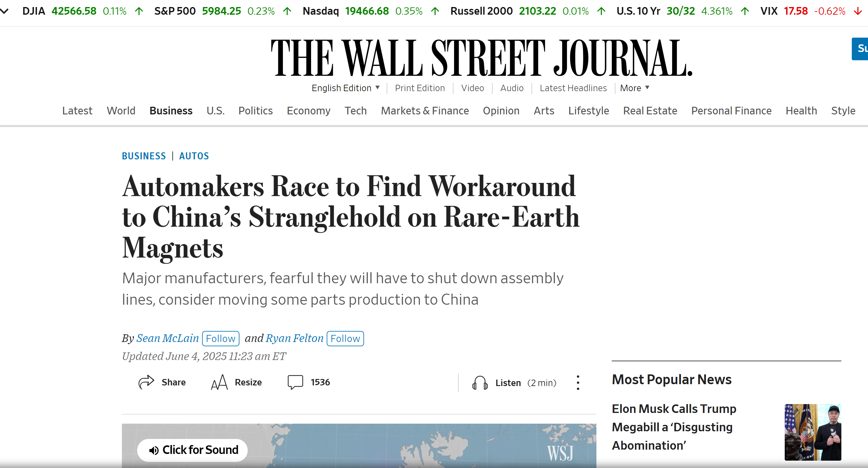Click the Russell 2000 ticker entry
The height and width of the screenshot is (468, 868).
point(528,11)
